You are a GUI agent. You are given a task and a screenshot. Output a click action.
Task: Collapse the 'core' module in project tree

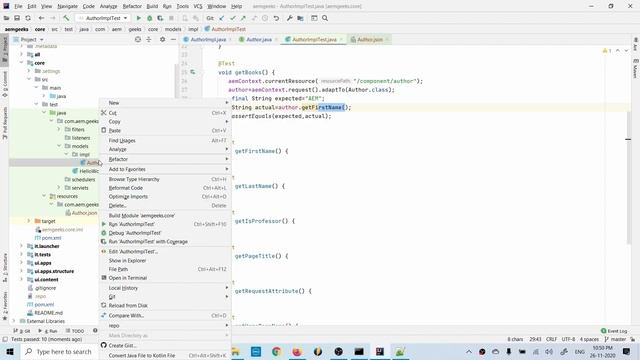pyautogui.click(x=22, y=63)
